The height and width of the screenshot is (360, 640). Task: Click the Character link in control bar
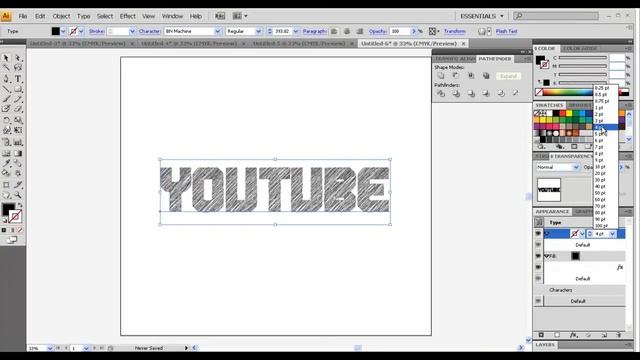(x=149, y=31)
